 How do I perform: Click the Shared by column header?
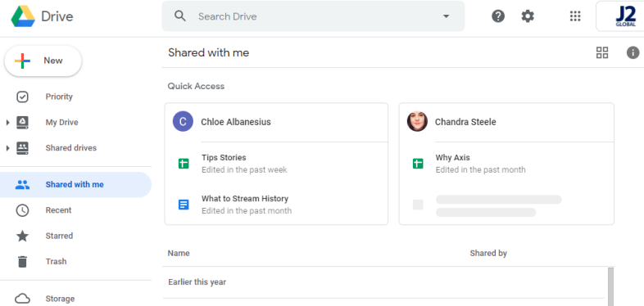[488, 253]
